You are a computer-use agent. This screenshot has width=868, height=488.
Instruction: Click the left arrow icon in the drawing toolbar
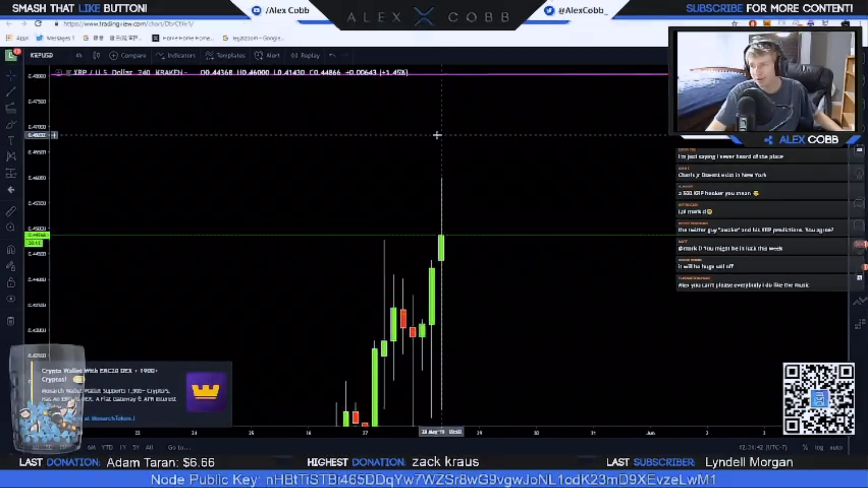11,190
